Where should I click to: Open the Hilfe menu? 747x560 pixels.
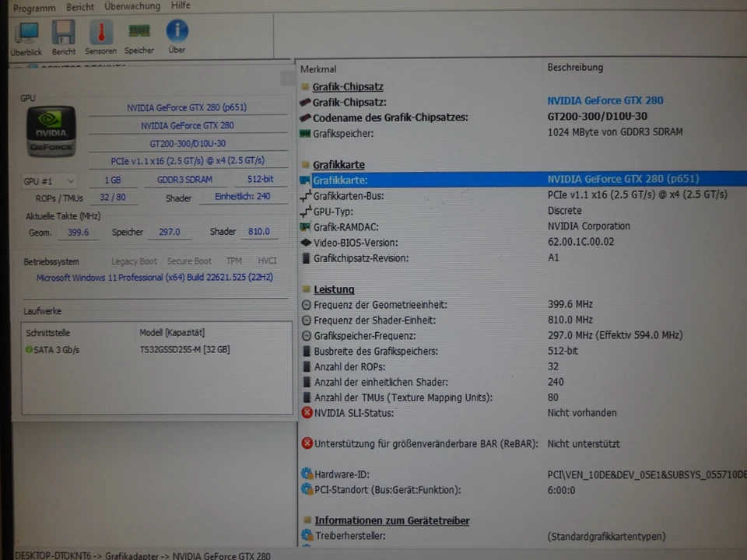pos(181,6)
